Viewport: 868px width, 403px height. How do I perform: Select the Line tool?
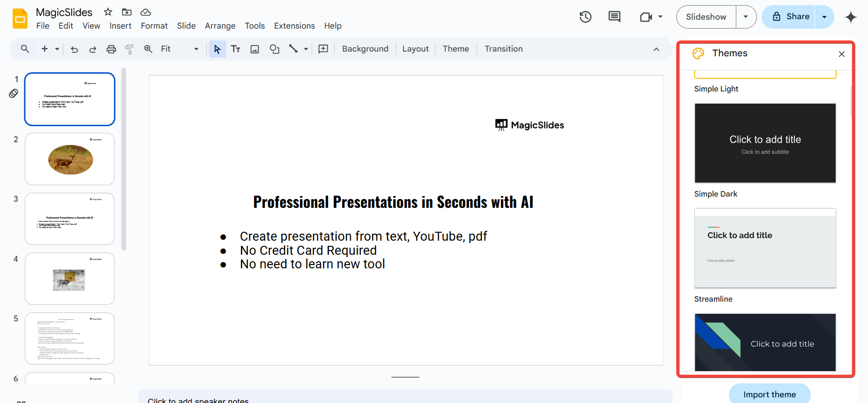click(x=293, y=49)
